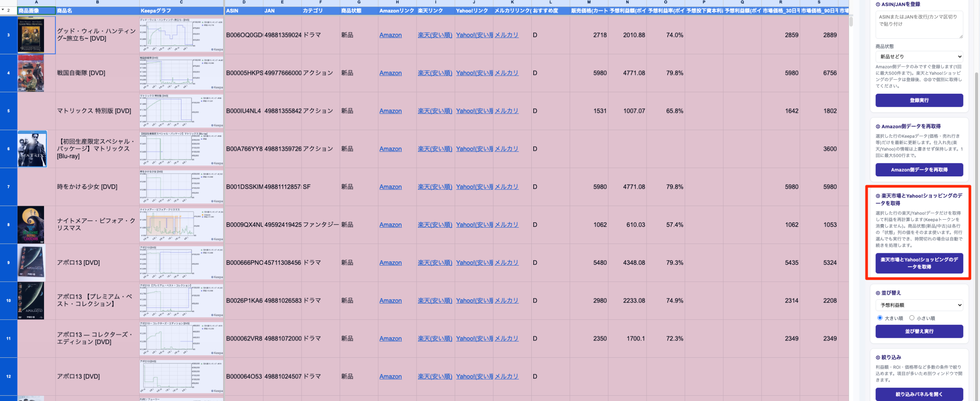The image size is (980, 401).
Task: Open 楽天(安い順) link for マトリックス 特別版
Action: pyautogui.click(x=435, y=111)
